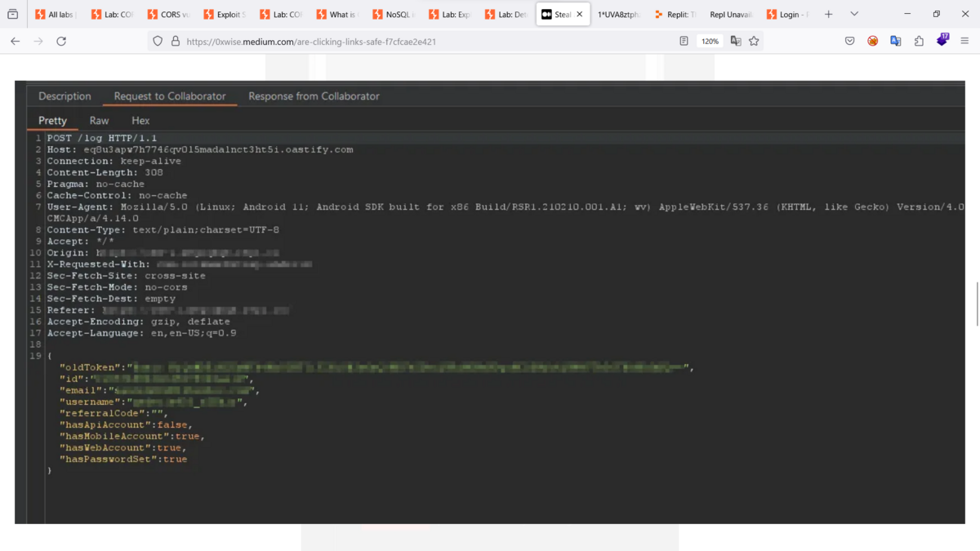Open the Save to Pocket icon
Viewport: 980px width, 551px height.
pos(850,41)
